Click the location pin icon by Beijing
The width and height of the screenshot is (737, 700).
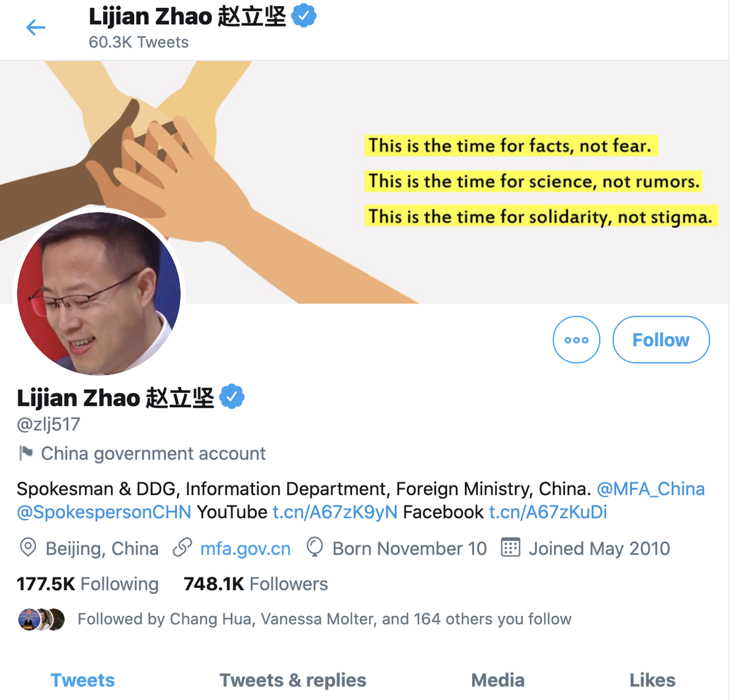click(x=28, y=547)
